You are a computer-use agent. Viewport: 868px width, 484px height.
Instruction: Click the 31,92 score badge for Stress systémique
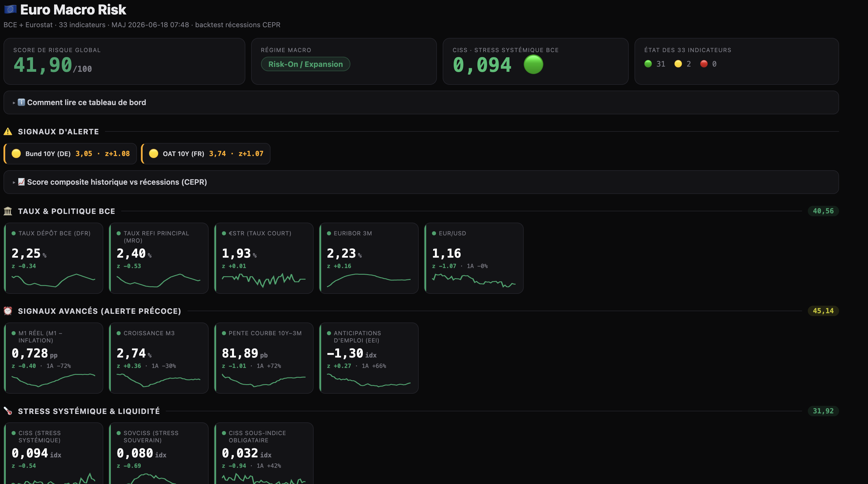(x=823, y=411)
